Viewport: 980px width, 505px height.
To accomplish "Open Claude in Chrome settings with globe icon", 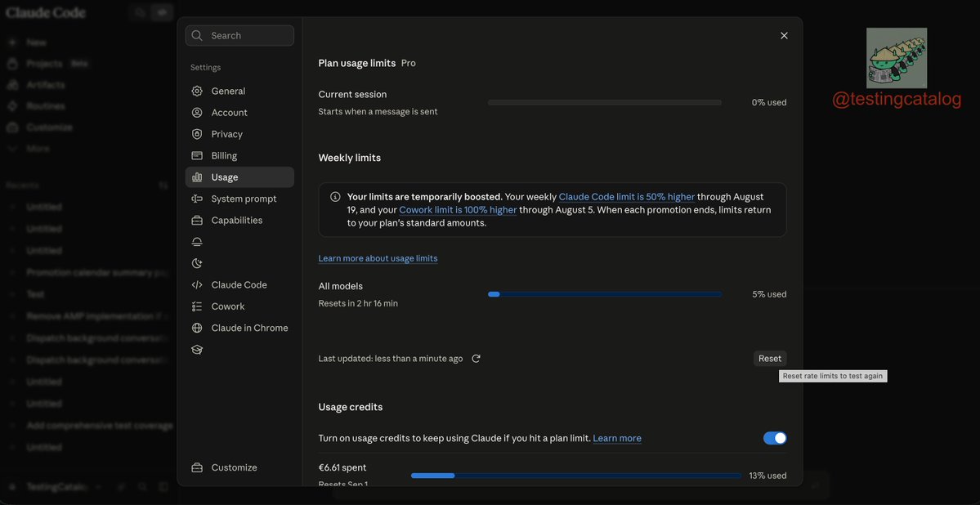I will (239, 328).
